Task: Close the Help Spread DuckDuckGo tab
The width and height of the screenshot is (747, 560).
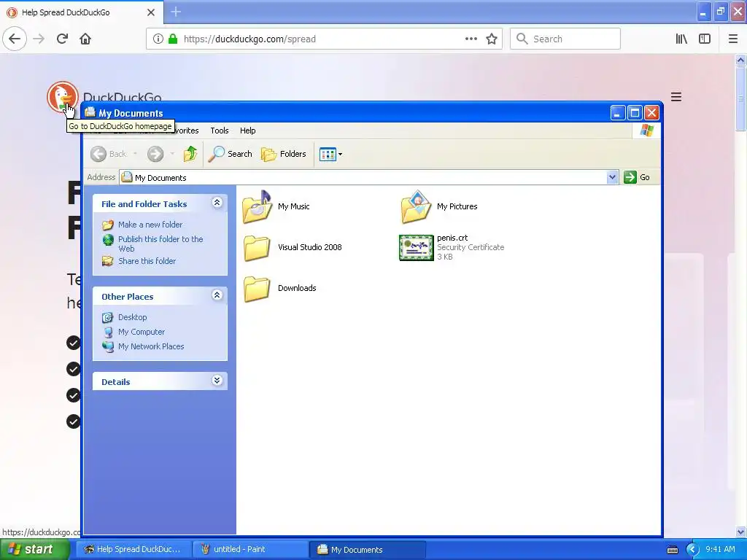Action: tap(150, 12)
